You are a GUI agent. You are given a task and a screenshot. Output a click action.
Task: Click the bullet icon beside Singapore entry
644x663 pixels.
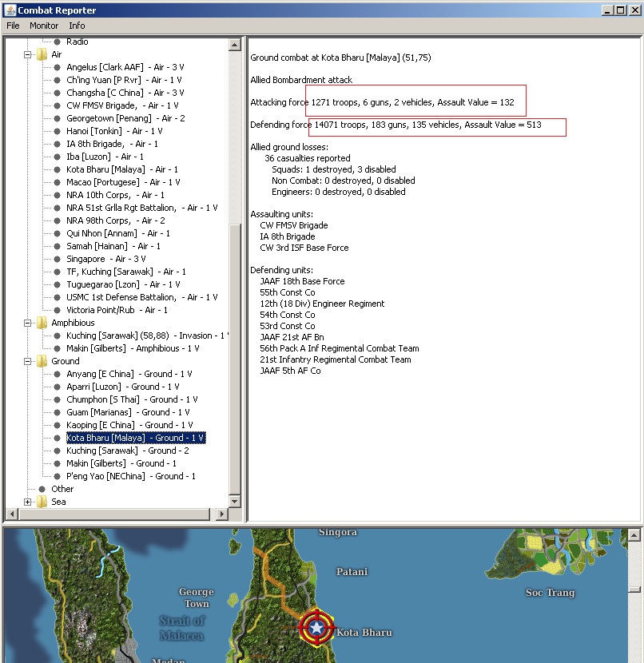(57, 259)
